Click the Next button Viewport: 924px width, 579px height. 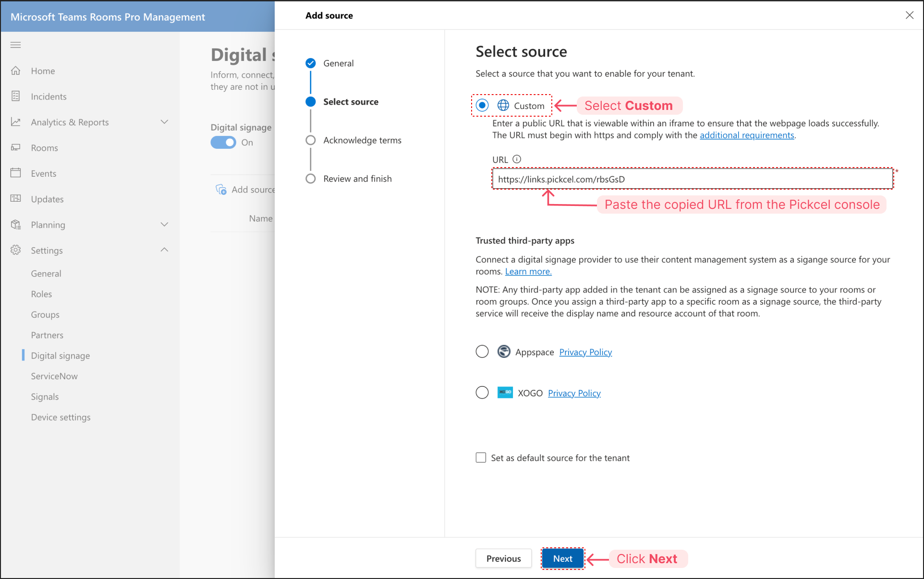[562, 558]
